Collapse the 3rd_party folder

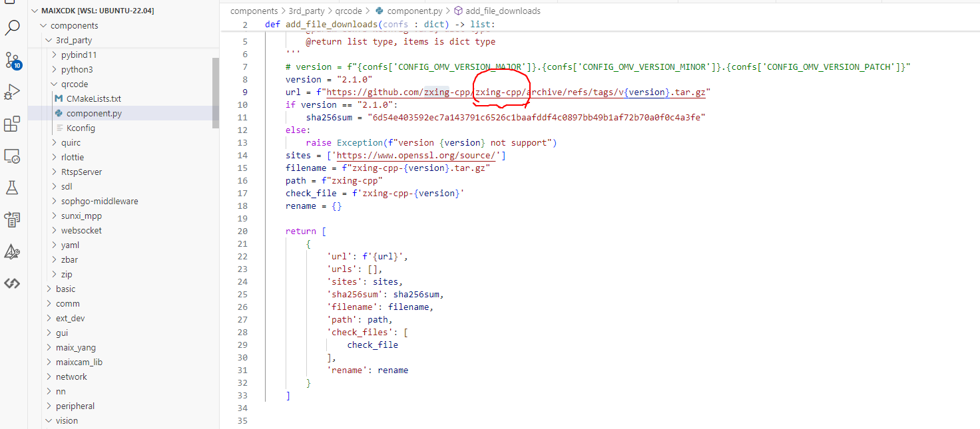[49, 40]
